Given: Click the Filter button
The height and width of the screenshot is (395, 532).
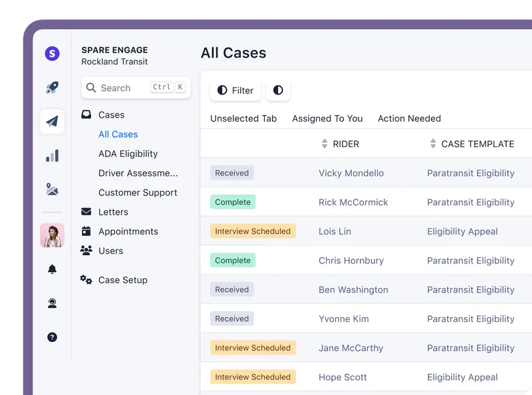Looking at the screenshot, I should coord(235,90).
